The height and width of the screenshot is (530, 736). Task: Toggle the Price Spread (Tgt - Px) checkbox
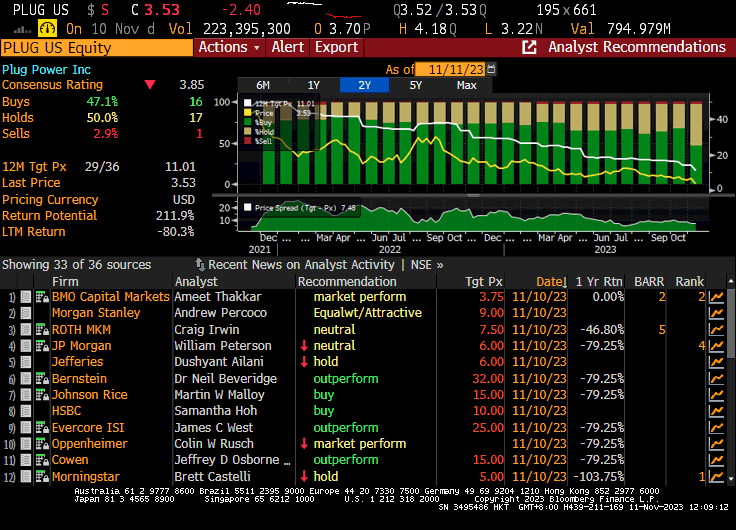click(x=248, y=207)
